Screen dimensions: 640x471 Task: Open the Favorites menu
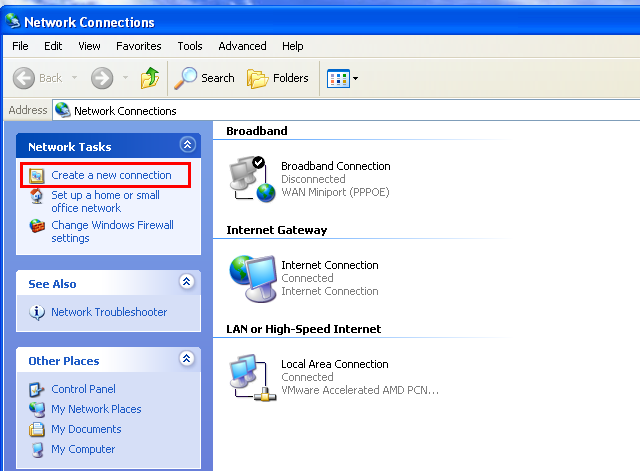[139, 46]
